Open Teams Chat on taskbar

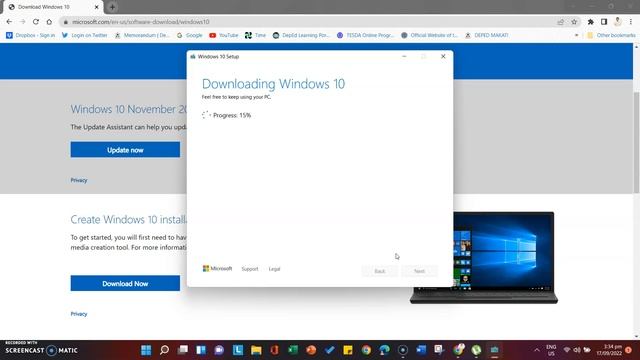(220, 350)
